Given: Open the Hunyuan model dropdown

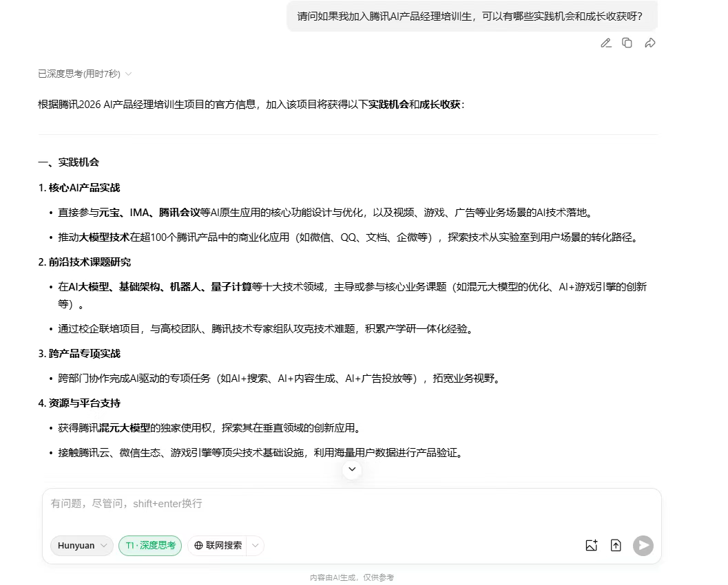Looking at the screenshot, I should tap(82, 546).
